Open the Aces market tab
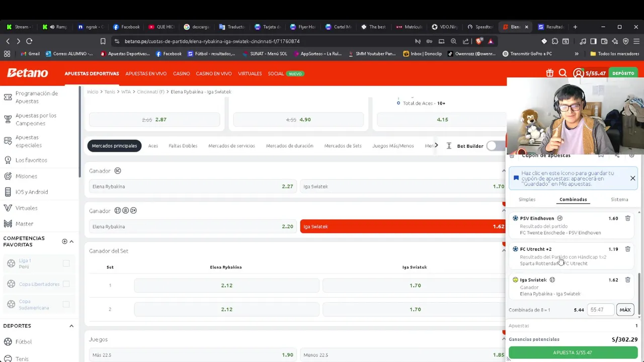 pos(153,146)
